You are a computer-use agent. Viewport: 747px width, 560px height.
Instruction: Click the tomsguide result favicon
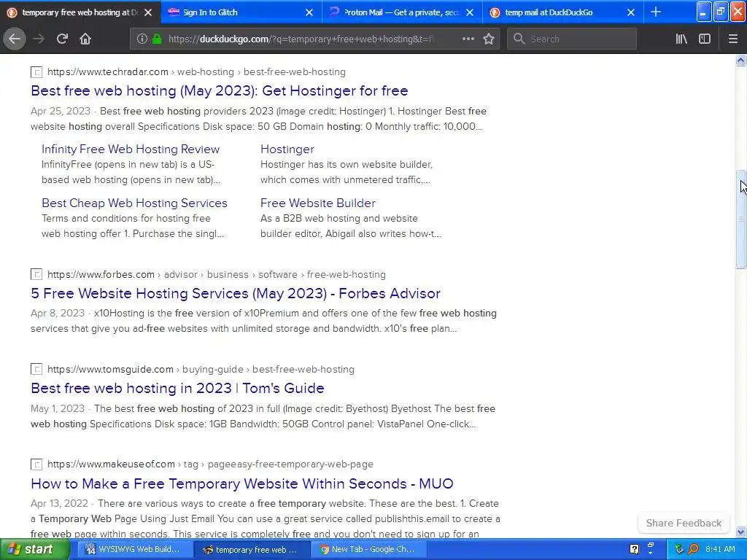[x=36, y=369]
